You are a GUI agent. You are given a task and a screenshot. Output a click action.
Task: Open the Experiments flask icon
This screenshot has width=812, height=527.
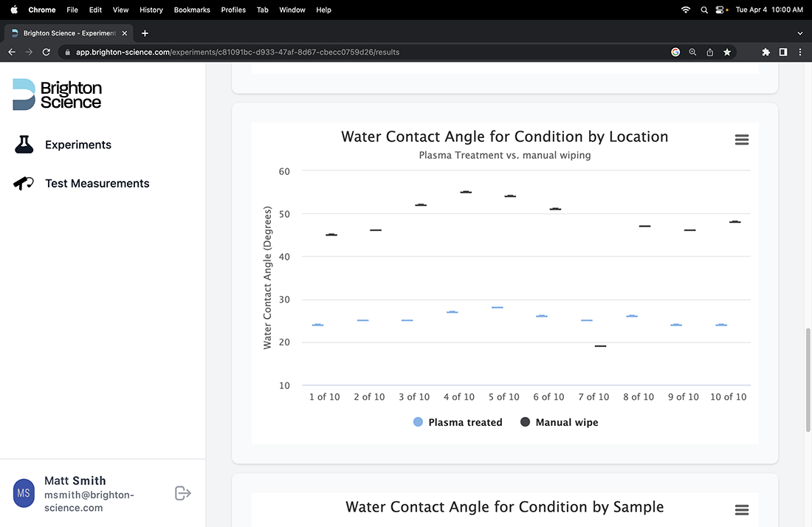tap(24, 145)
